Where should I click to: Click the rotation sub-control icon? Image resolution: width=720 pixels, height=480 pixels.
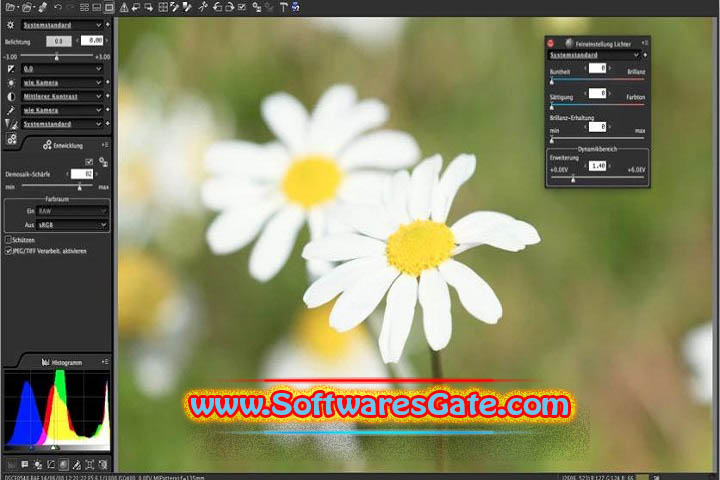pyautogui.click(x=103, y=465)
